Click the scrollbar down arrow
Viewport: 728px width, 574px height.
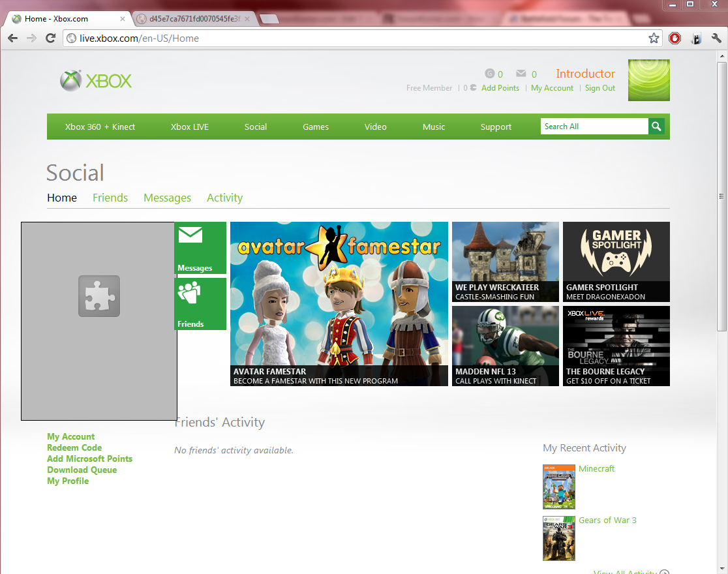point(721,568)
